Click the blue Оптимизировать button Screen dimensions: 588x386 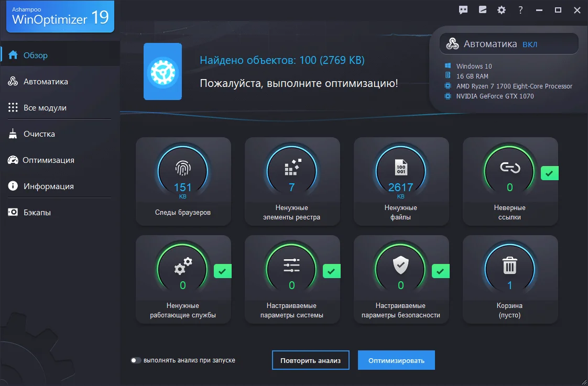[x=396, y=360]
